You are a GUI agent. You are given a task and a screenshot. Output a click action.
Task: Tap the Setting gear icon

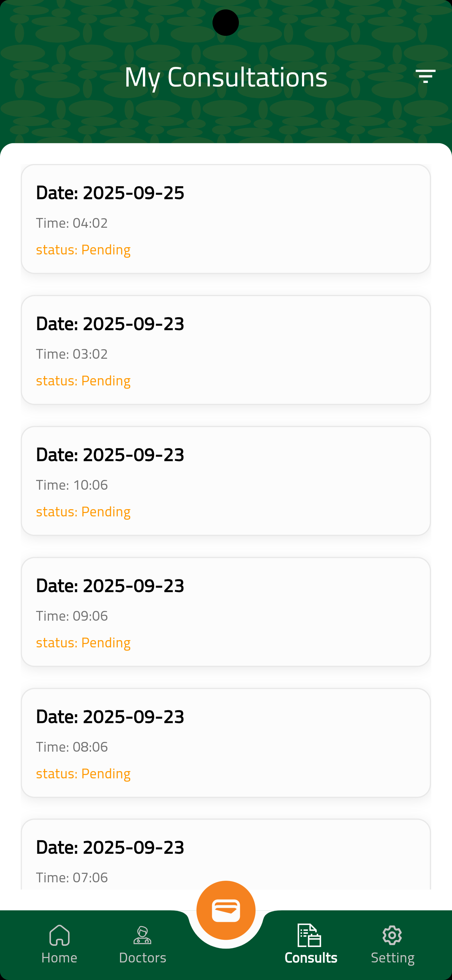coord(392,935)
